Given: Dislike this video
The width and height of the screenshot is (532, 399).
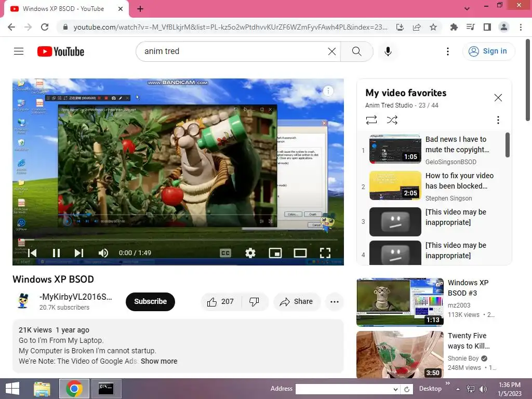Looking at the screenshot, I should [x=254, y=301].
